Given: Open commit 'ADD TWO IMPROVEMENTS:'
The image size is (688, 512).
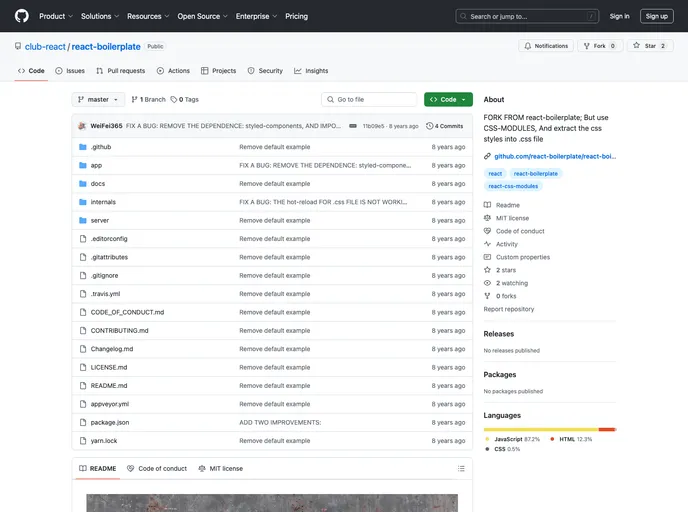Looking at the screenshot, I should point(280,422).
